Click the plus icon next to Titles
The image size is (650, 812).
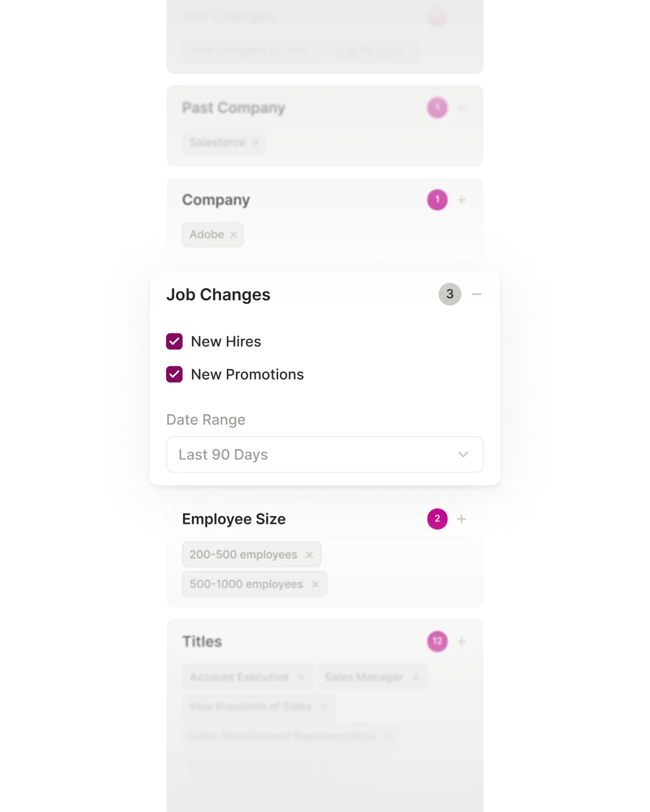pyautogui.click(x=461, y=641)
